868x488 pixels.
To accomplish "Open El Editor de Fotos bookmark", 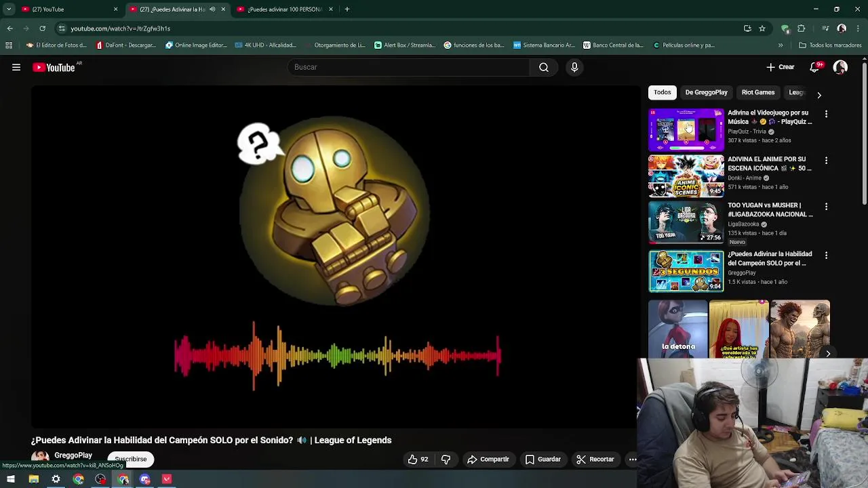I will pyautogui.click(x=56, y=45).
